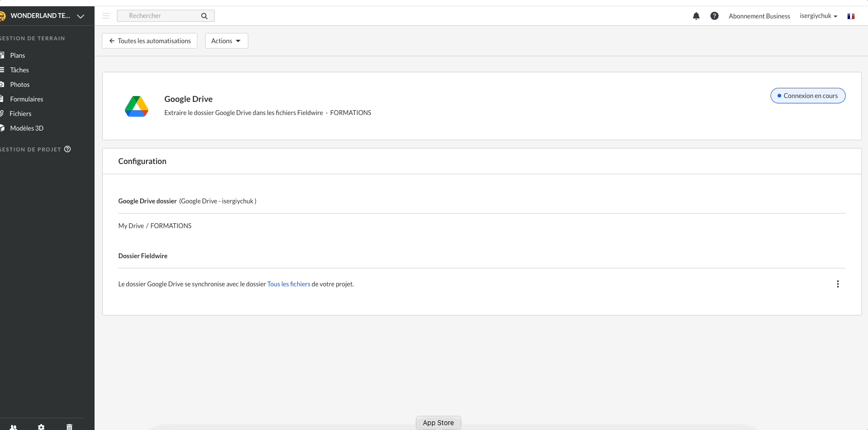Follow the Tous les fichiers link
Image resolution: width=868 pixels, height=430 pixels.
[x=289, y=284]
